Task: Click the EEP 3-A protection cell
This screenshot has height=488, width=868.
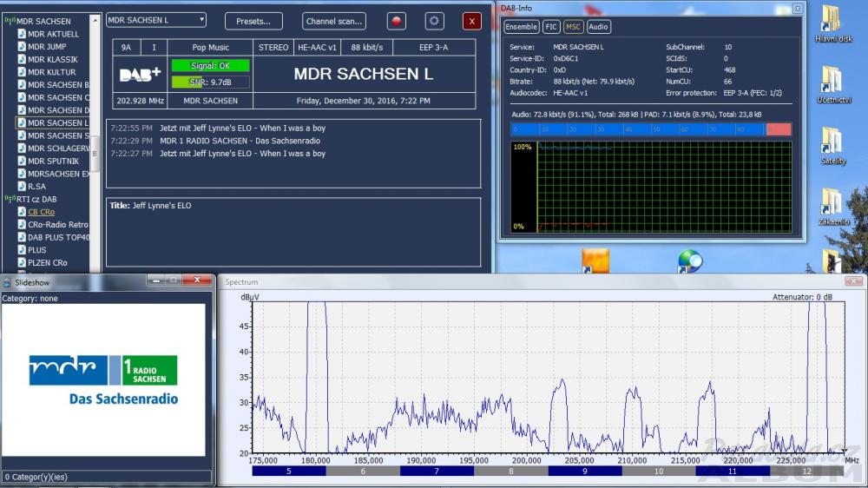Action: tap(433, 48)
